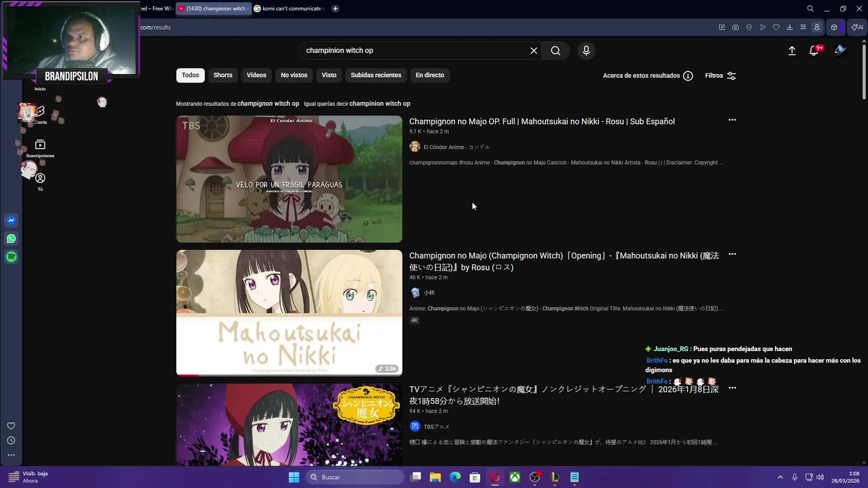868x488 pixels.
Task: Start voice search with the microphone icon
Action: 586,50
